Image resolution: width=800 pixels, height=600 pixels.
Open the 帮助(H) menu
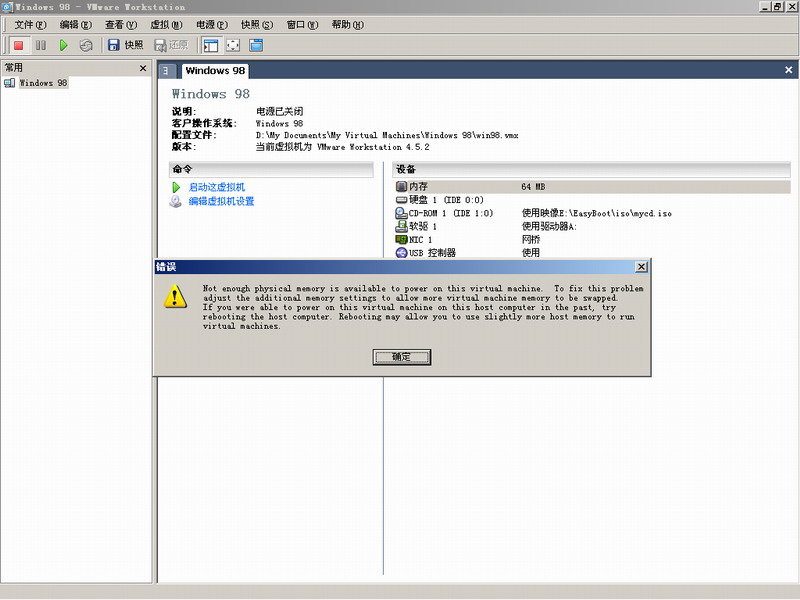[x=348, y=25]
